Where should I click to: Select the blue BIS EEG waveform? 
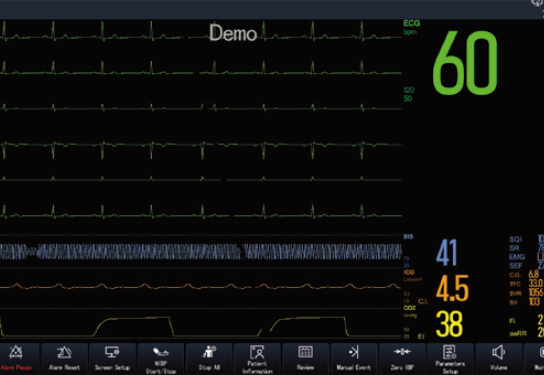click(201, 252)
